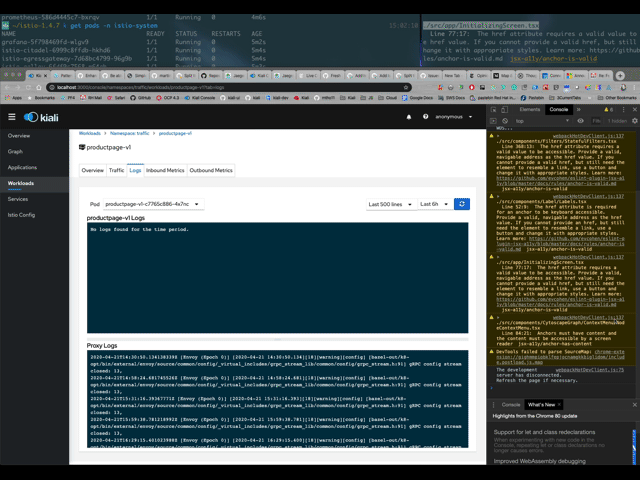Open the Other Bookmarks folder
The height and width of the screenshot is (480, 640).
pos(617,98)
